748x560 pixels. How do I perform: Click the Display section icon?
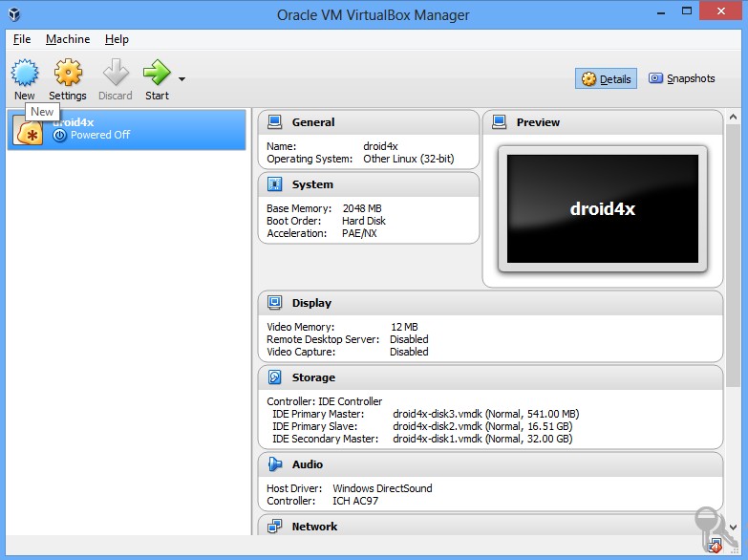275,303
